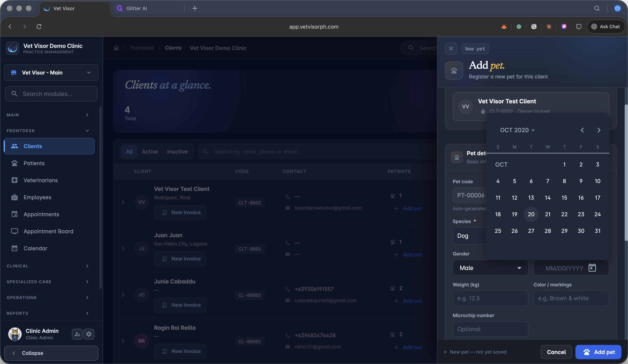Go to previous month in calendar

[x=582, y=130]
